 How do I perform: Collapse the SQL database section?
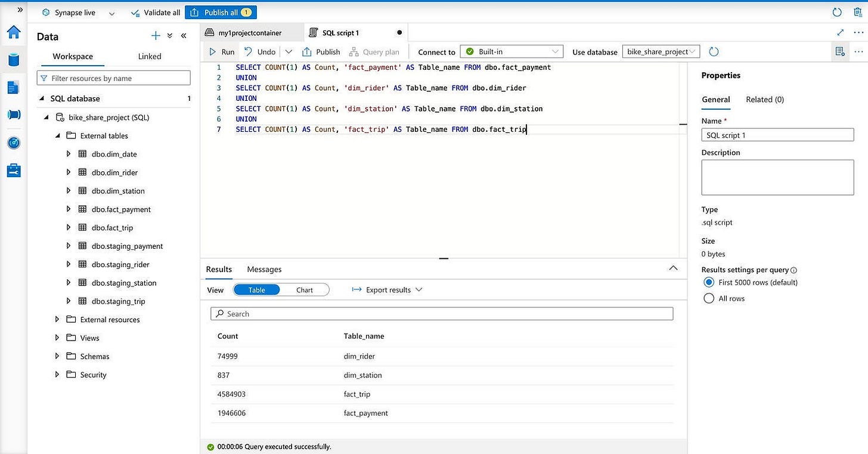coord(42,98)
